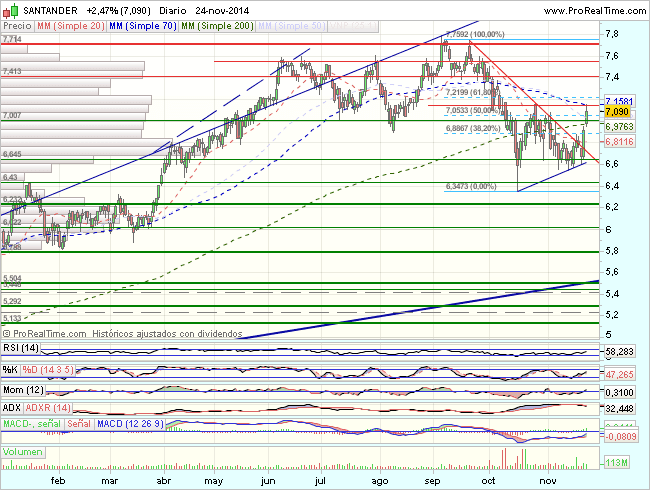650x490 pixels.
Task: Select the ADXR (14) label
Action: 48,408
